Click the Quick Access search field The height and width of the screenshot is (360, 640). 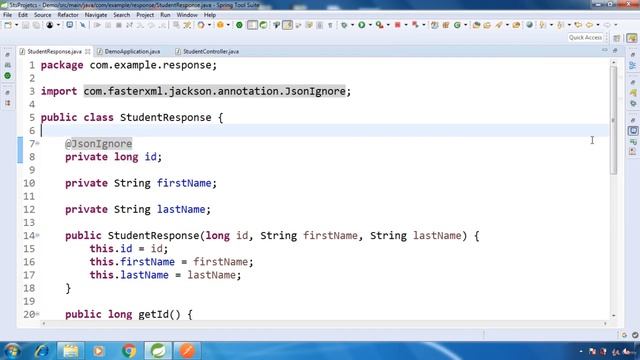point(586,38)
